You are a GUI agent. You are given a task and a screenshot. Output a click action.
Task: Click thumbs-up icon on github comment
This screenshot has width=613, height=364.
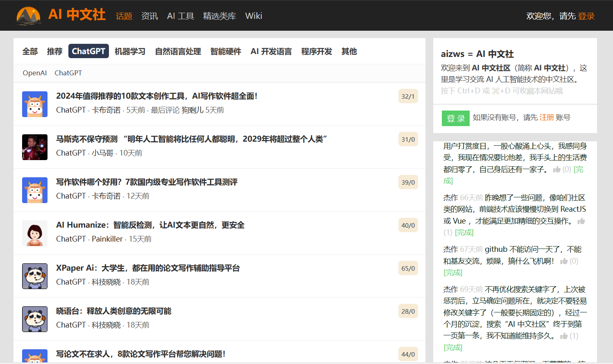click(x=564, y=261)
